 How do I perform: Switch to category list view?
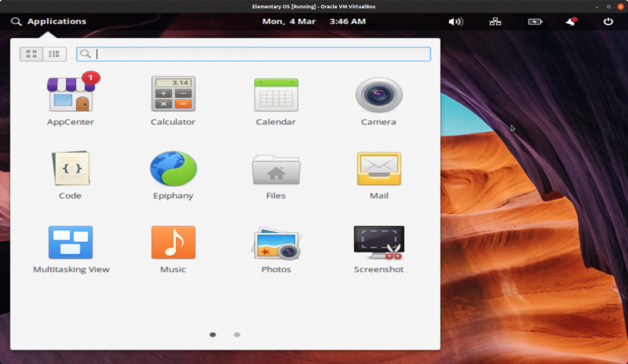[x=54, y=54]
